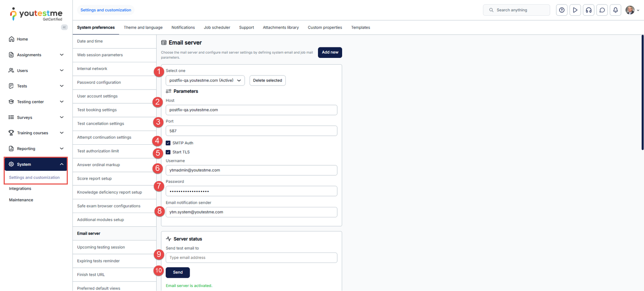
Task: Click the Host input field
Action: (252, 110)
